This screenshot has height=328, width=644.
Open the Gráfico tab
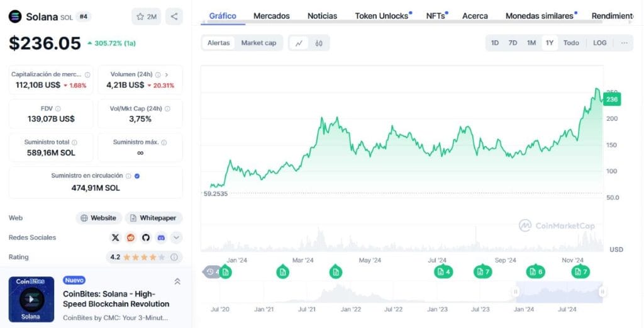point(223,16)
